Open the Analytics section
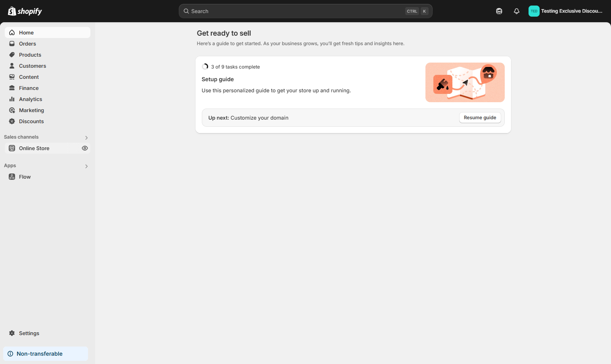Image resolution: width=611 pixels, height=364 pixels. (48, 99)
